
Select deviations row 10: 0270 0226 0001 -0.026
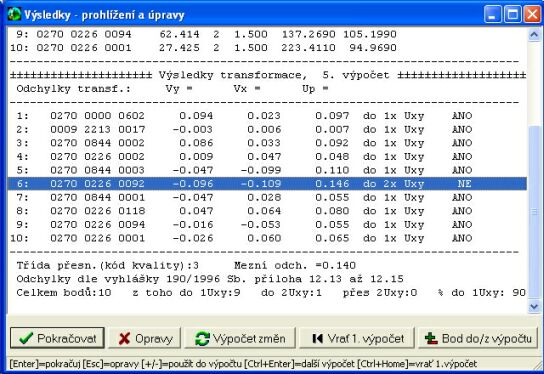tap(267, 238)
